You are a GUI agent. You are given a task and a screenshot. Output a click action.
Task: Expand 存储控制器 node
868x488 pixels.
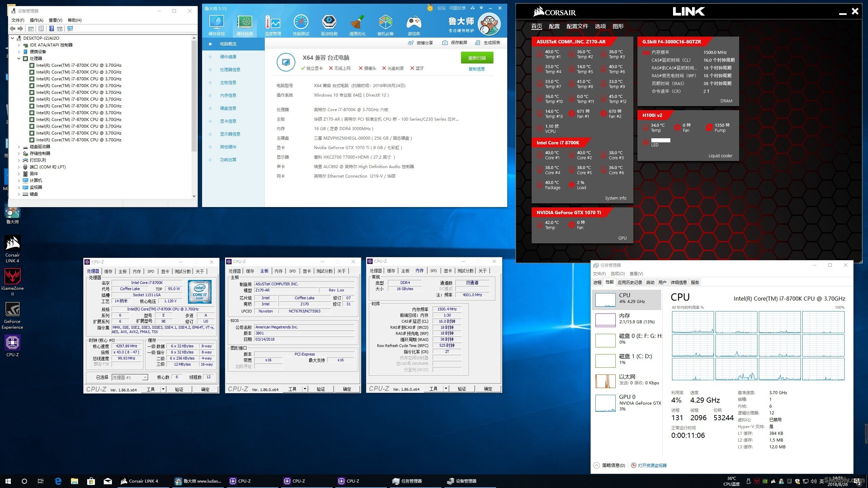click(x=19, y=154)
